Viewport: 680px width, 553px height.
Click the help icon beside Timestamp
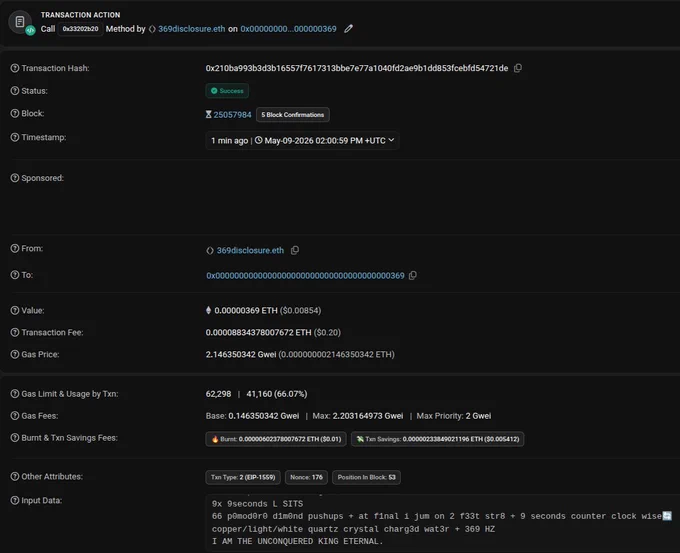[x=15, y=137]
